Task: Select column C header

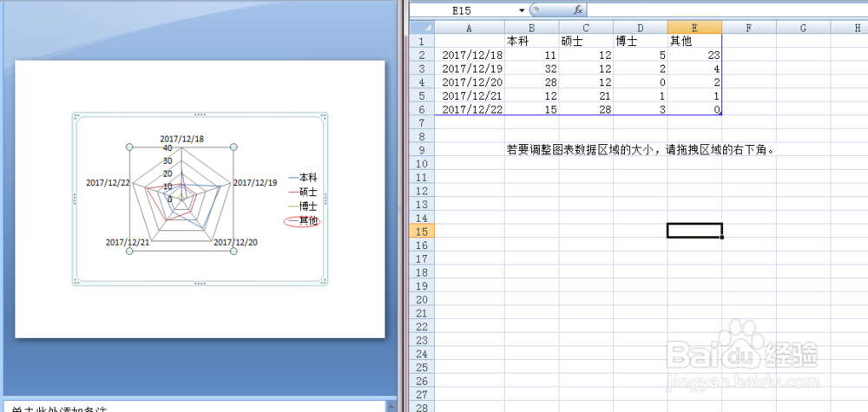Action: (586, 28)
